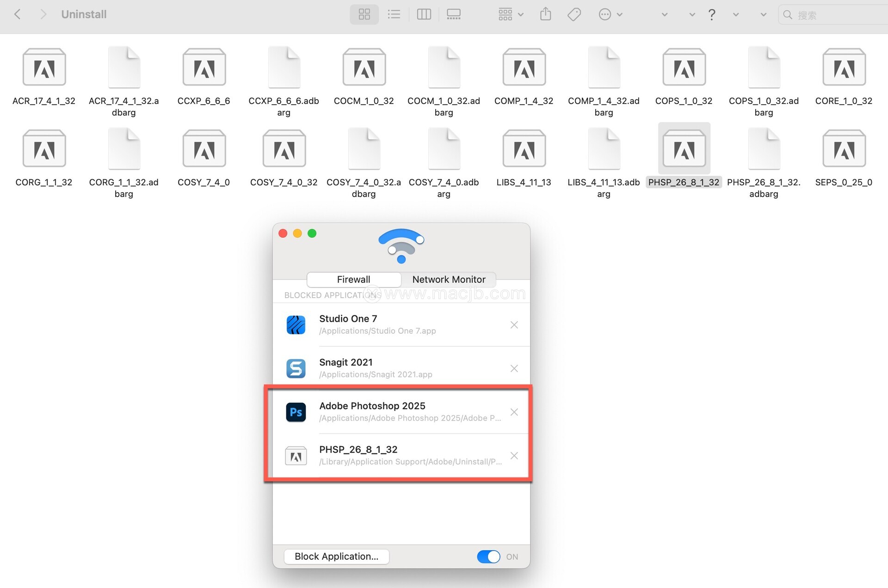The height and width of the screenshot is (588, 888).
Task: Select the LIBS_4_11_13 Adobe app icon
Action: click(524, 149)
